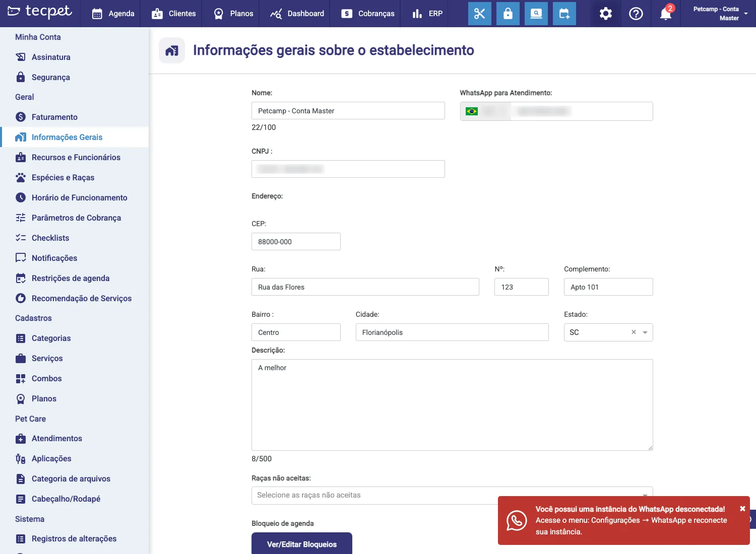756x554 pixels.
Task: Click the Rua input field
Action: pos(365,287)
